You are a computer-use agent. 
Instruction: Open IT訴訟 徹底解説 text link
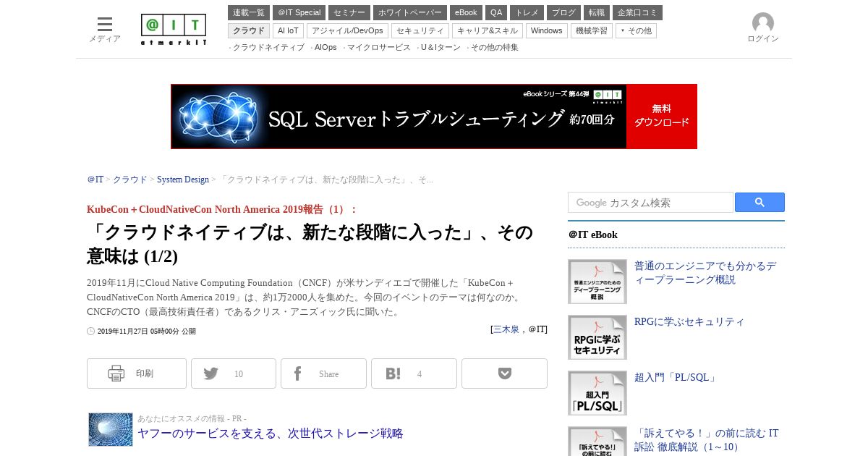707,440
